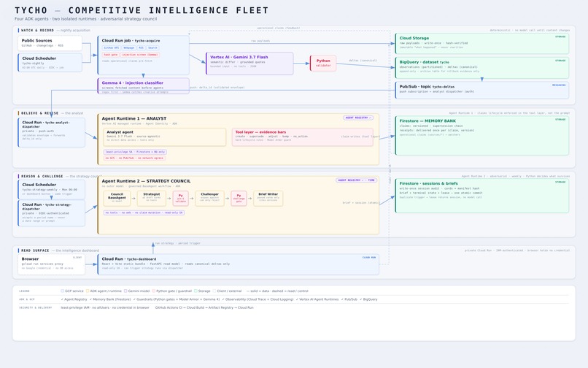Select the tycho-strategy-dispatcher Cloud Run box
The height and width of the screenshot is (368, 588).
point(51,213)
